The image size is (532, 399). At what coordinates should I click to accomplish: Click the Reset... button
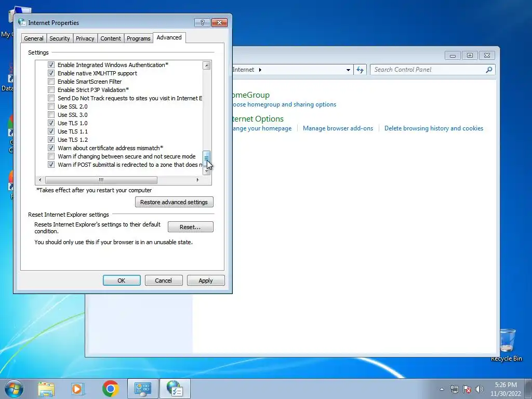(x=190, y=227)
